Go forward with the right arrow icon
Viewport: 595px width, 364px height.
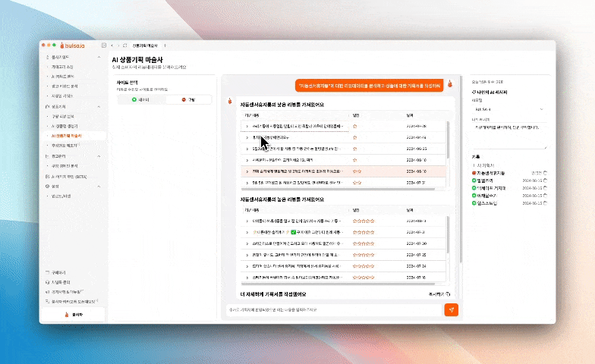[118, 45]
